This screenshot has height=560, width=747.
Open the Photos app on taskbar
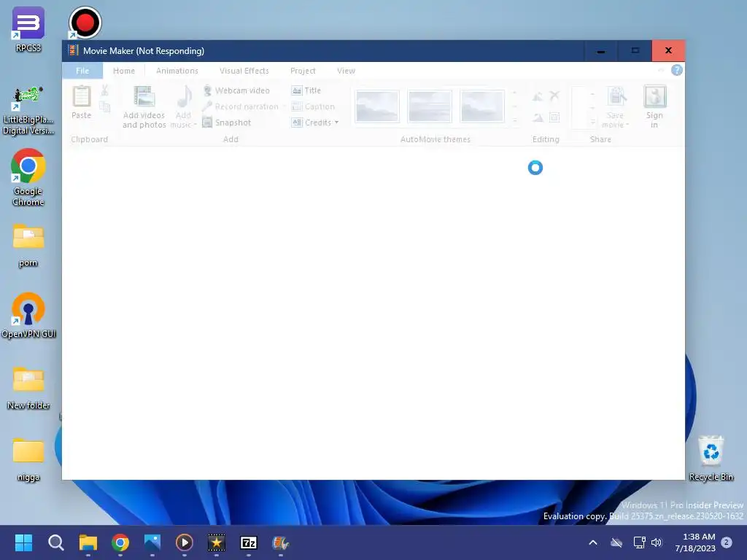click(x=152, y=542)
